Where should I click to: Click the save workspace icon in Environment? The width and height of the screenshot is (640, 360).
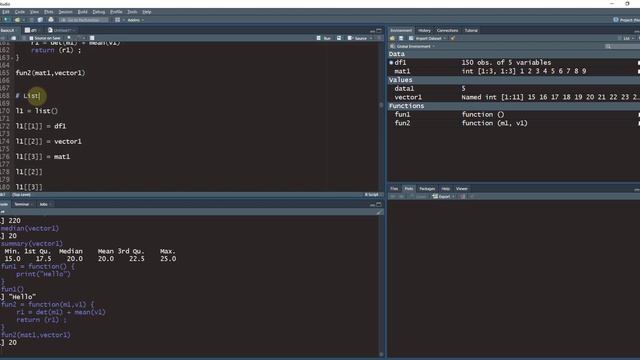401,38
